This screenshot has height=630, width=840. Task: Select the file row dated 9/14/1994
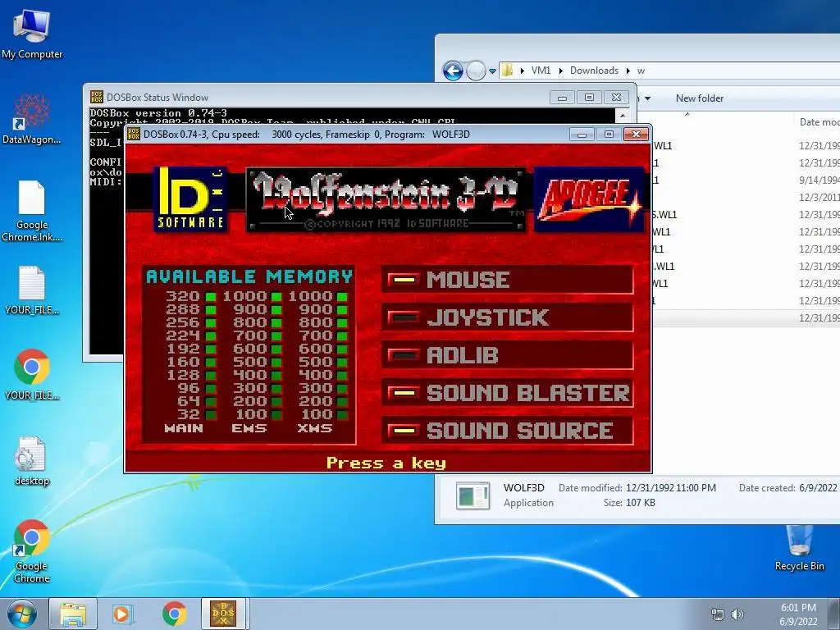pos(746,180)
